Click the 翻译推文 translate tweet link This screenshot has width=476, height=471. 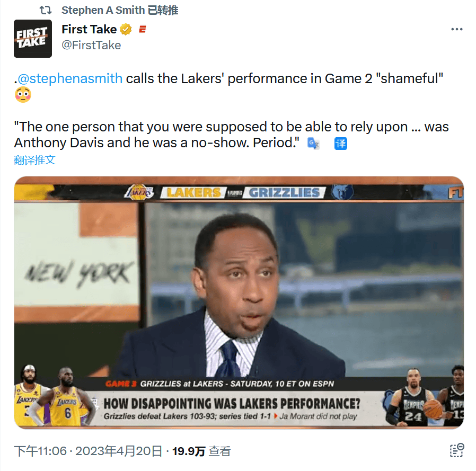(x=35, y=160)
